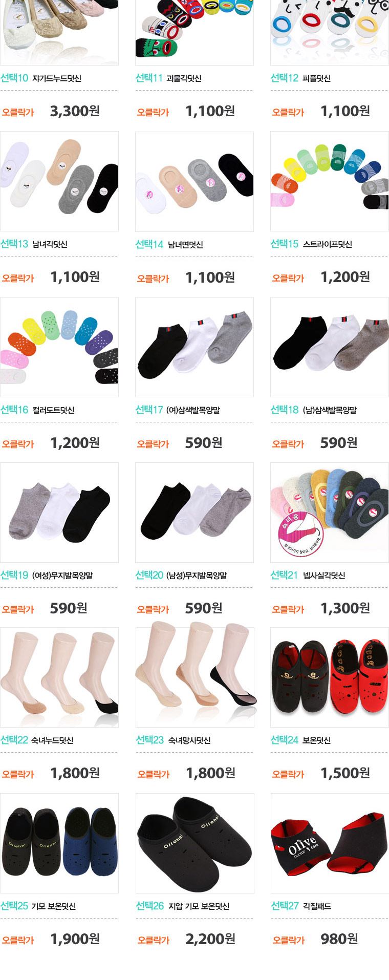Select the 선택15 스트라이프덧신 sock image

click(330, 181)
